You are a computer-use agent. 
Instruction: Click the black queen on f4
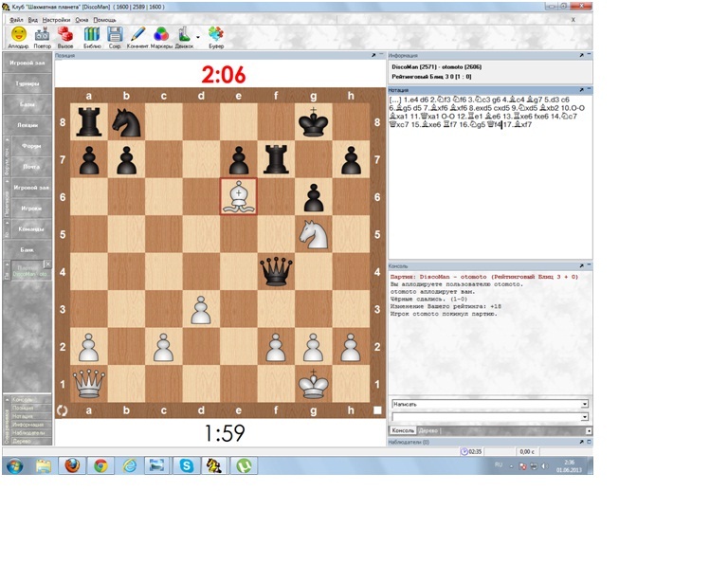[x=276, y=272]
